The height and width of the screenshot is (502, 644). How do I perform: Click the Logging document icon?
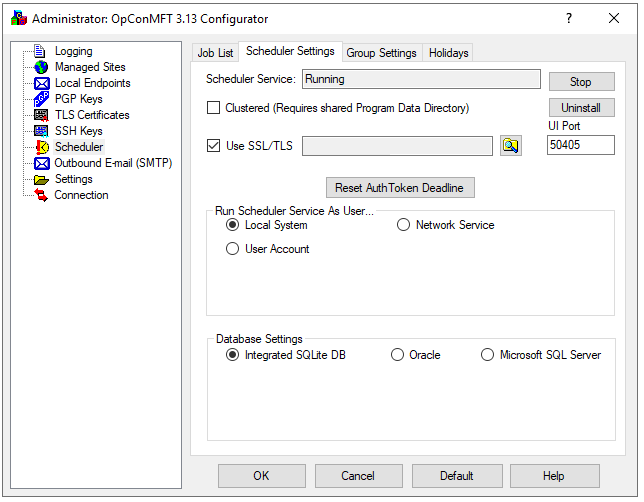pyautogui.click(x=40, y=51)
